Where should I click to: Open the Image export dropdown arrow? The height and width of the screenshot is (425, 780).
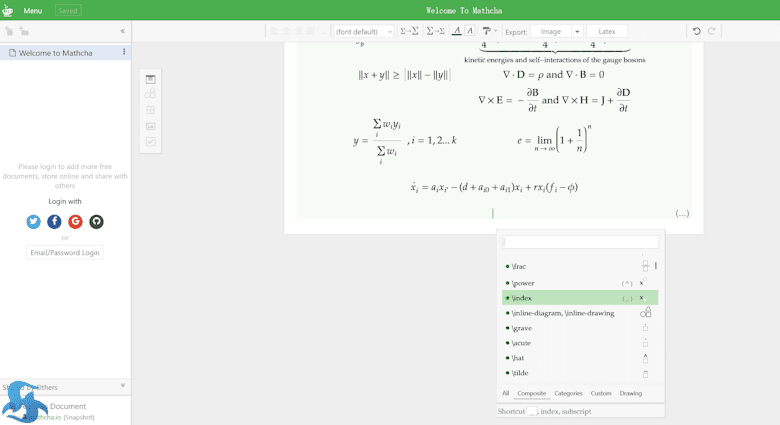coord(577,31)
